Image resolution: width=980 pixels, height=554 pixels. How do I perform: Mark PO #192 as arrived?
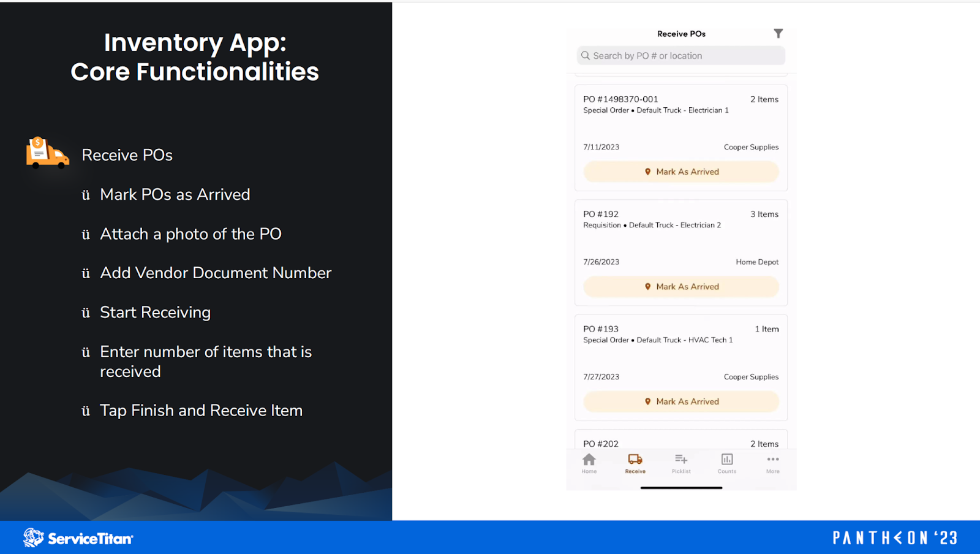(x=681, y=286)
